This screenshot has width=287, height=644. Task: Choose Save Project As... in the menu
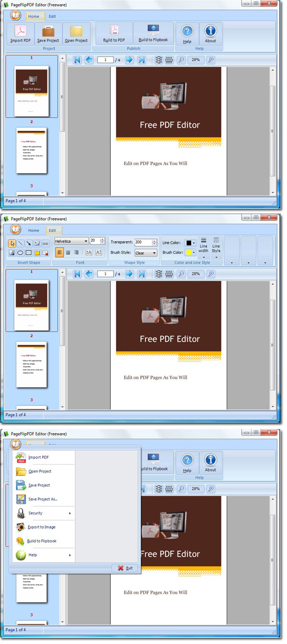click(x=43, y=499)
